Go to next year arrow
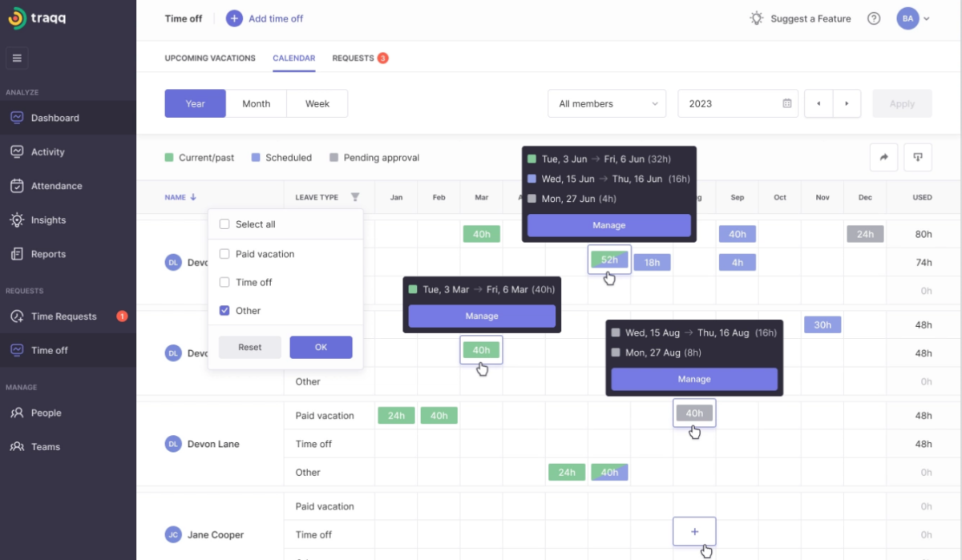The width and height of the screenshot is (962, 560). click(847, 104)
